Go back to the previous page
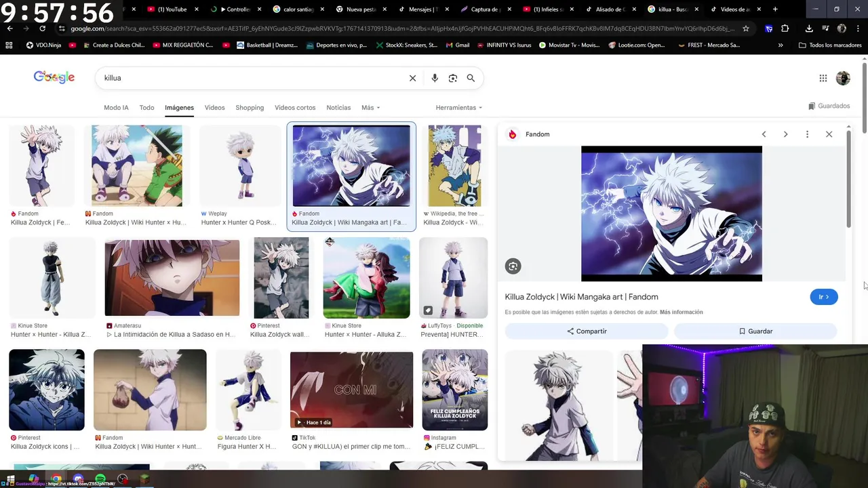Viewport: 868px width, 488px height. [x=9, y=28]
